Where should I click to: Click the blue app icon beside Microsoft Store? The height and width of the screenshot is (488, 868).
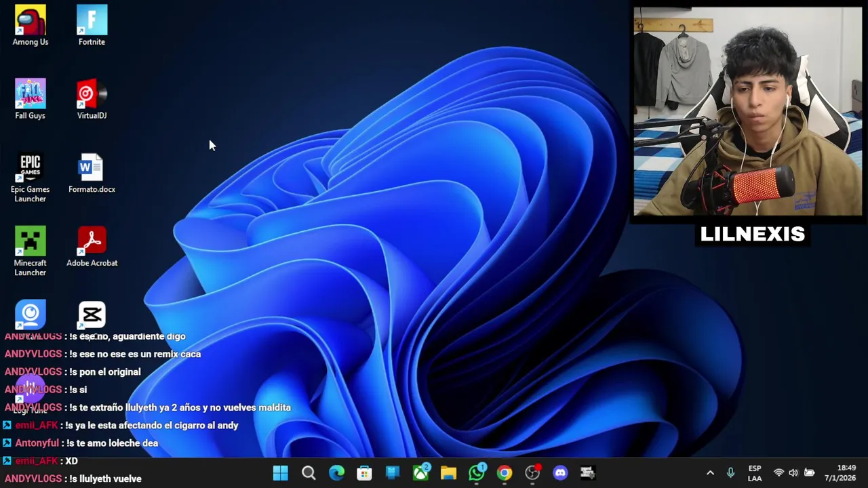393,472
